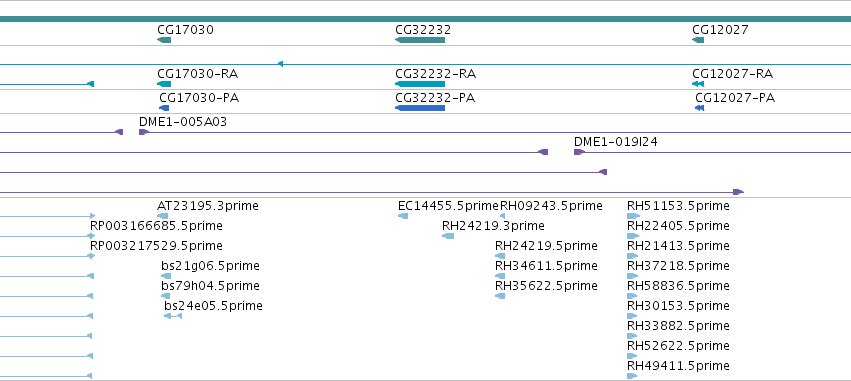Click the RH09243.5prime label

[551, 206]
